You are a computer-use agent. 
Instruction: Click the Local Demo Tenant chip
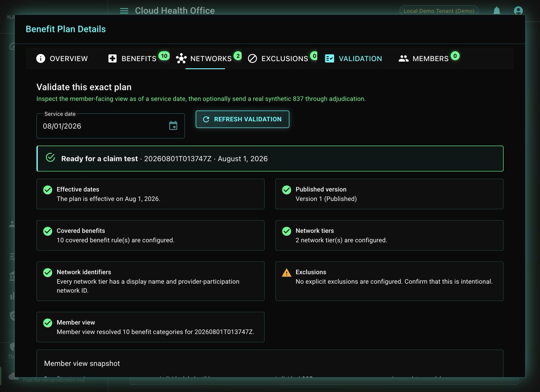click(x=439, y=11)
